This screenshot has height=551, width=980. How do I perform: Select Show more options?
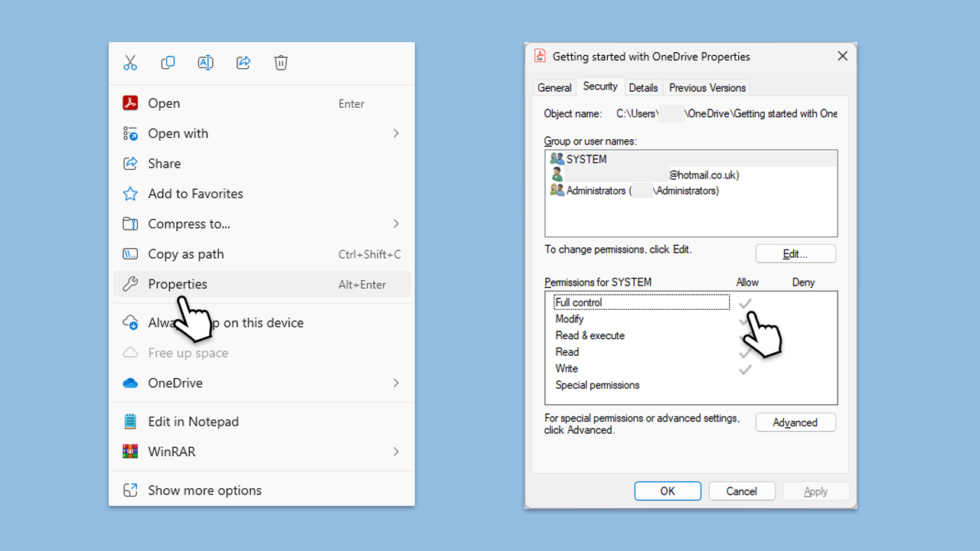262,491
